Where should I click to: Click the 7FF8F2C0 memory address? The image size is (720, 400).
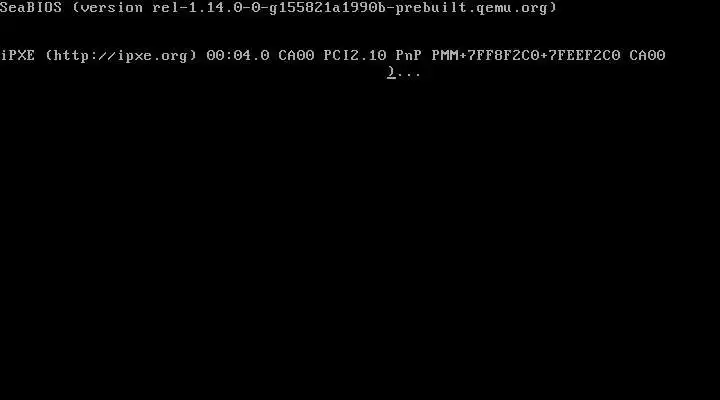pyautogui.click(x=503, y=55)
